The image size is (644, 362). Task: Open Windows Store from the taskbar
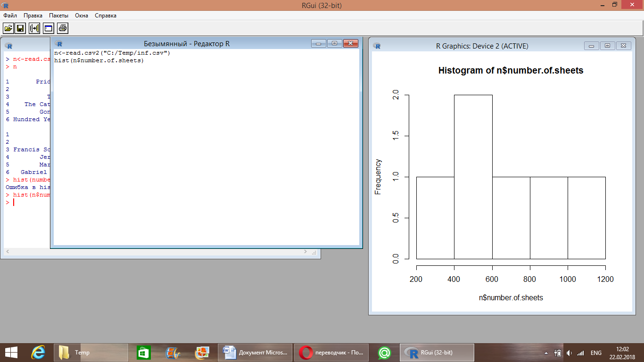[143, 352]
